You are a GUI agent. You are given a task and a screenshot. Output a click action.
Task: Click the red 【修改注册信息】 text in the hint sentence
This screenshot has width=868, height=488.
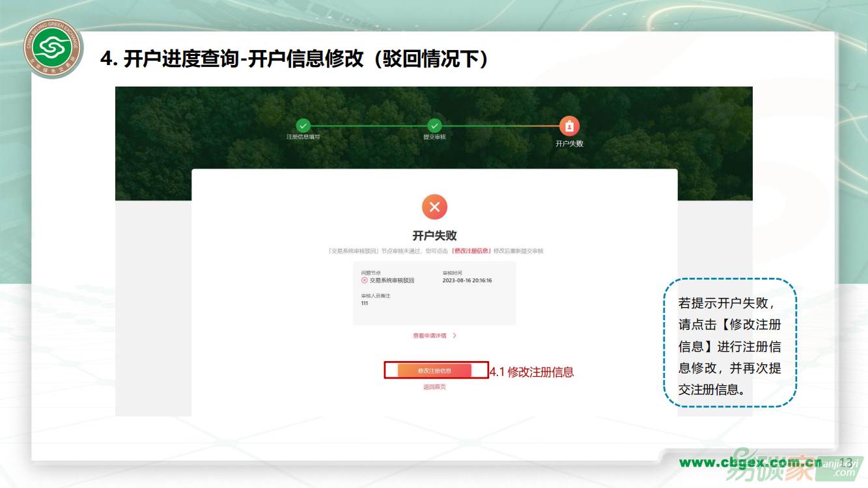pos(471,251)
